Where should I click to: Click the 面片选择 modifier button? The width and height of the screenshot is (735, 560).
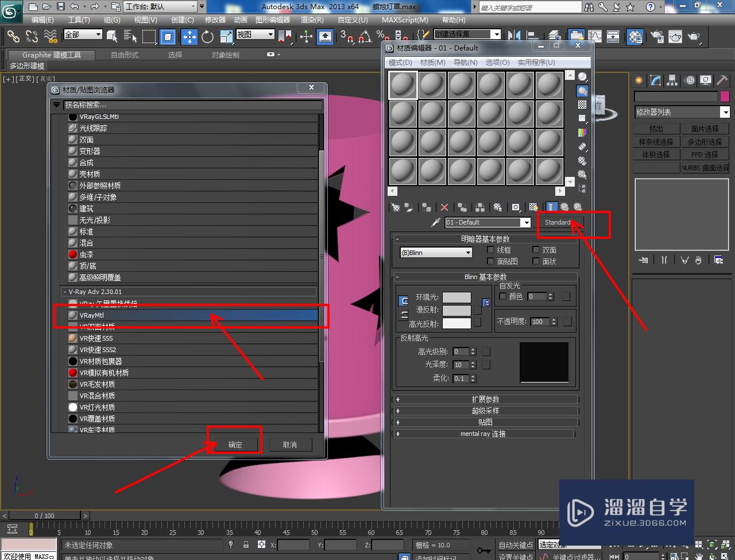tap(705, 129)
